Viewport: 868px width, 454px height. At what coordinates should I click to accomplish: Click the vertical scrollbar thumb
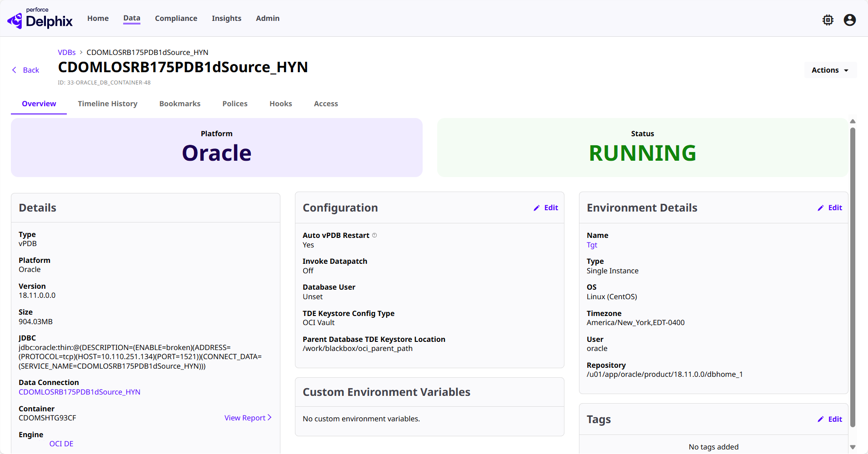click(x=853, y=277)
